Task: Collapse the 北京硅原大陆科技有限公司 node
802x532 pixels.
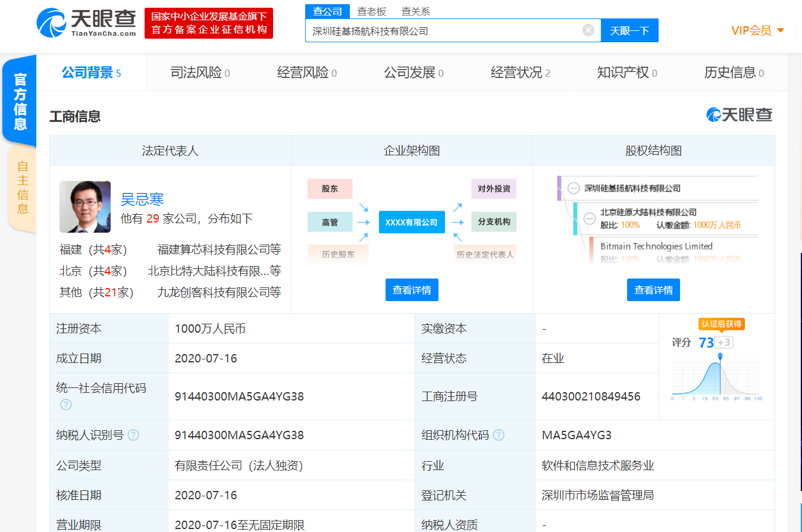Action: click(589, 218)
